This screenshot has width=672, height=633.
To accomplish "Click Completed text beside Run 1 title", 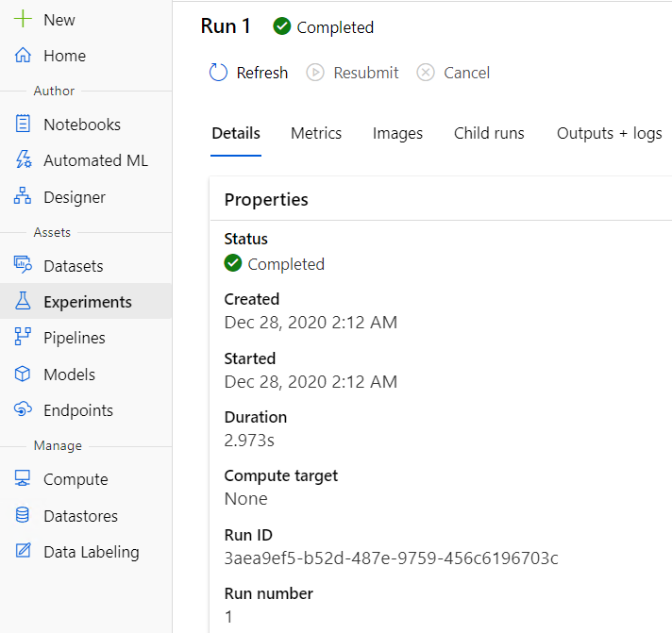I will 335,27.
